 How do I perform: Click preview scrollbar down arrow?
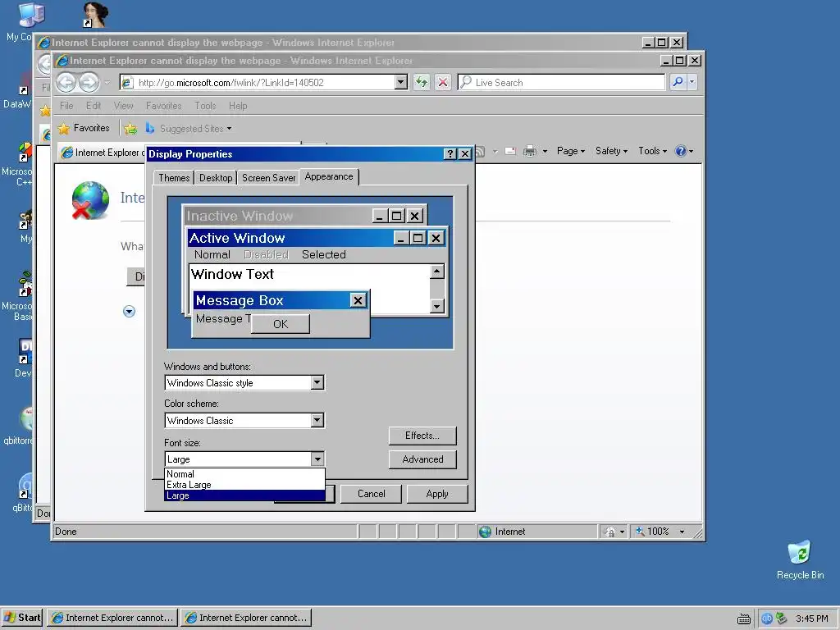click(x=437, y=306)
